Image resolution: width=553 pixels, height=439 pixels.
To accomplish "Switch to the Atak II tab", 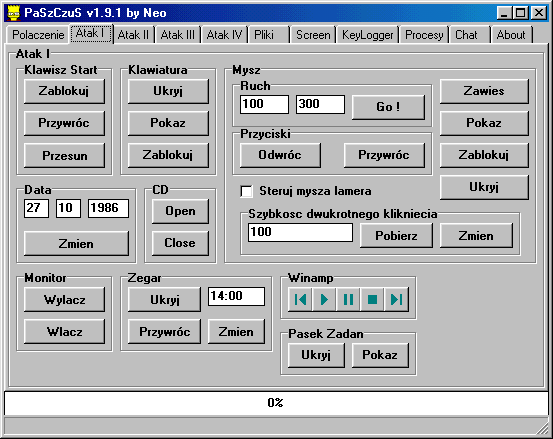I will coord(133,35).
